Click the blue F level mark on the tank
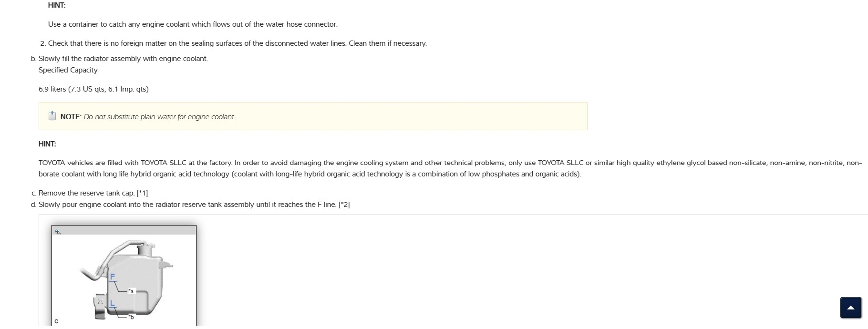The height and width of the screenshot is (329, 868). [x=113, y=277]
